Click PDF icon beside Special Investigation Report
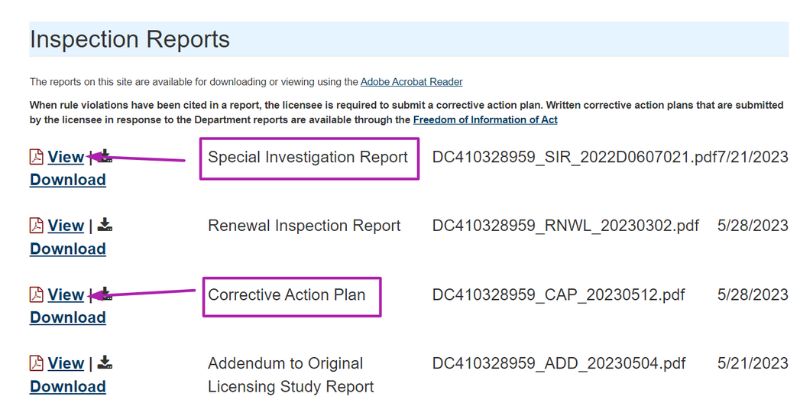 (x=36, y=157)
